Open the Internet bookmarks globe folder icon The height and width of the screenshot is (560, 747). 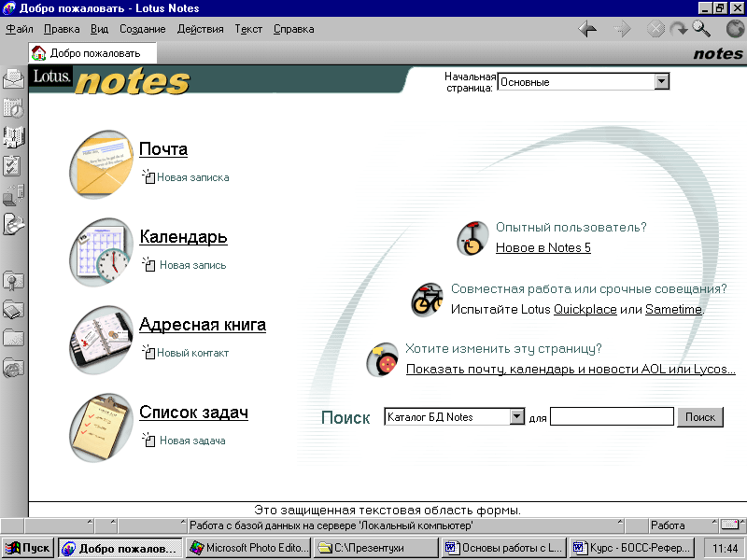pos(13,368)
